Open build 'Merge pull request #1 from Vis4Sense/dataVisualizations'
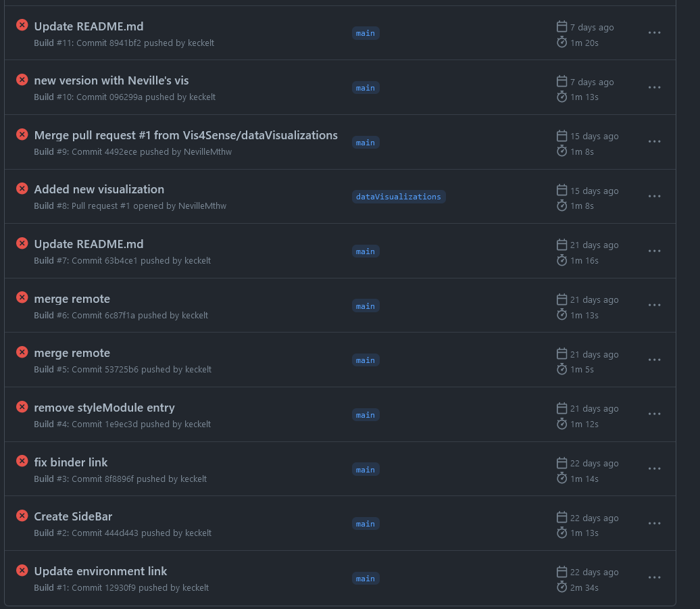Screen dimensions: 700x609 pos(186,135)
